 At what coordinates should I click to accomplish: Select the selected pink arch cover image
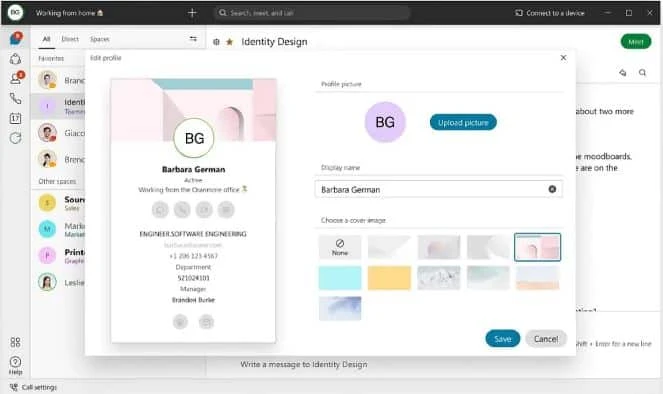point(537,247)
